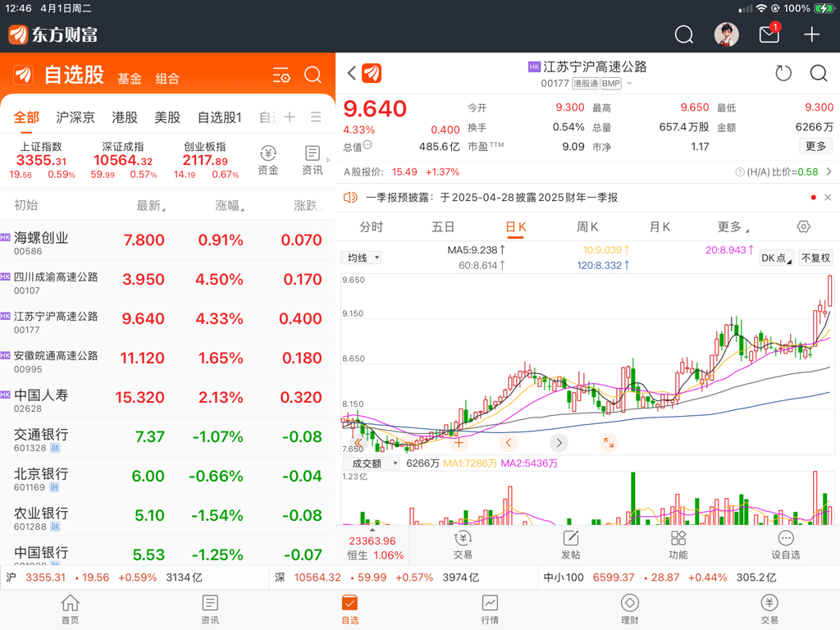Open chart settings gear
The image size is (840, 630).
pos(803,226)
